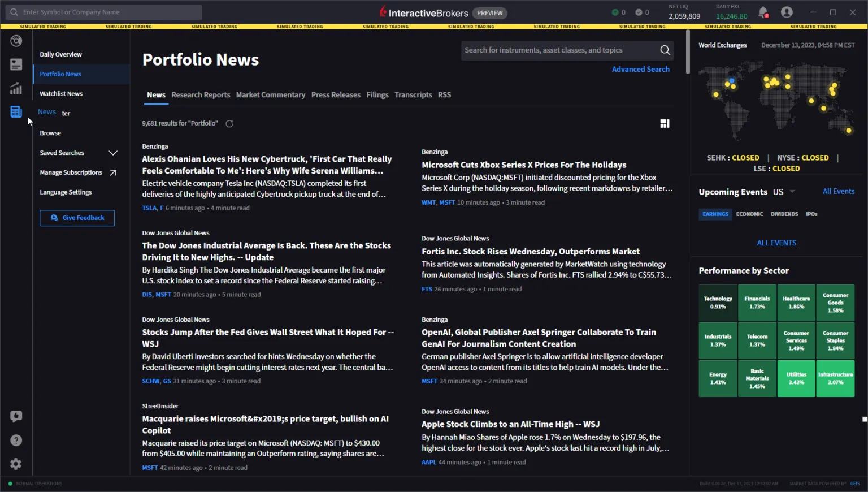
Task: Click the symbol or company name search field
Action: (104, 12)
